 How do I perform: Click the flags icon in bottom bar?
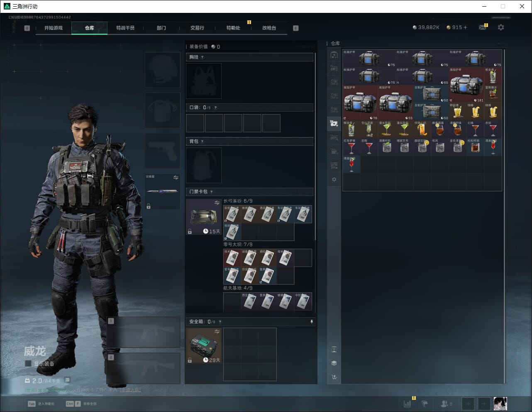click(425, 404)
